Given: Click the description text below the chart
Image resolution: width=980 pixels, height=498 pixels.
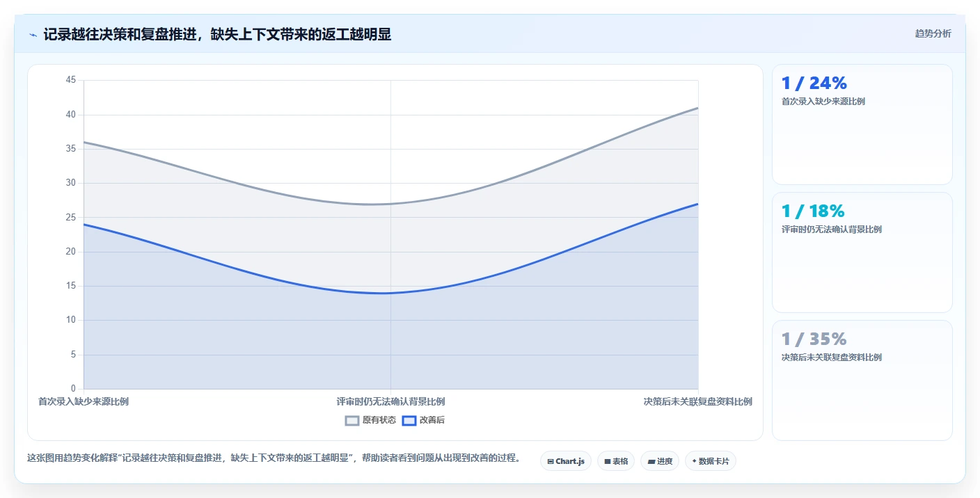Looking at the screenshot, I should [274, 458].
